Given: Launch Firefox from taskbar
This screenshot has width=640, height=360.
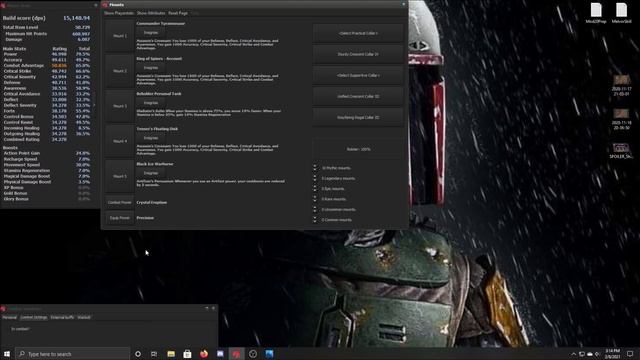Looking at the screenshot, I should point(204,354).
